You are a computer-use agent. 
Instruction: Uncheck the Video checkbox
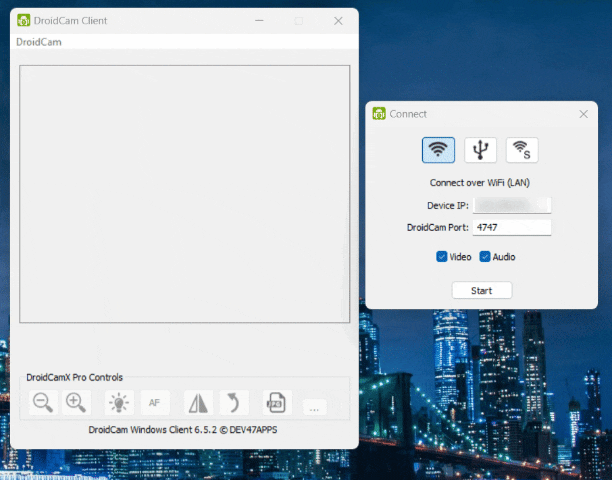441,256
